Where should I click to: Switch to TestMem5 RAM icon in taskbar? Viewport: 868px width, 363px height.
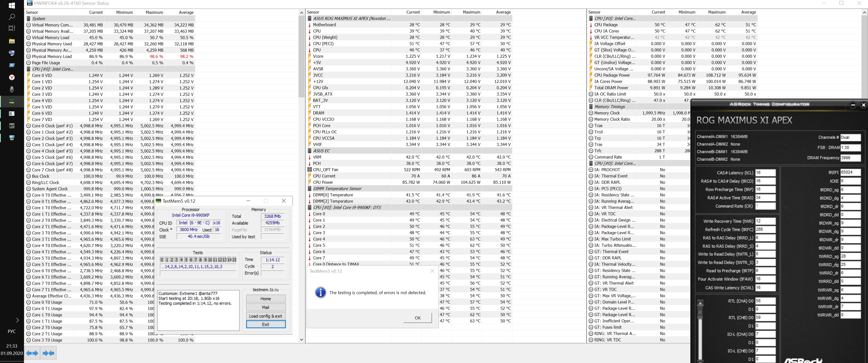pos(11,101)
